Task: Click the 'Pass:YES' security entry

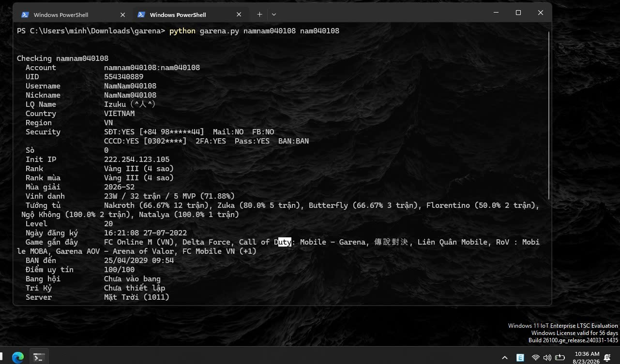Action: [x=252, y=141]
